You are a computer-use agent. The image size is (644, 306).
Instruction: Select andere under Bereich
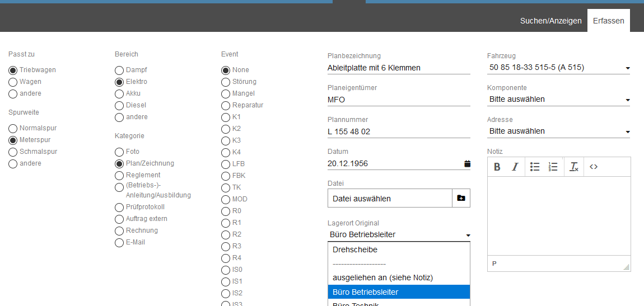tap(119, 117)
